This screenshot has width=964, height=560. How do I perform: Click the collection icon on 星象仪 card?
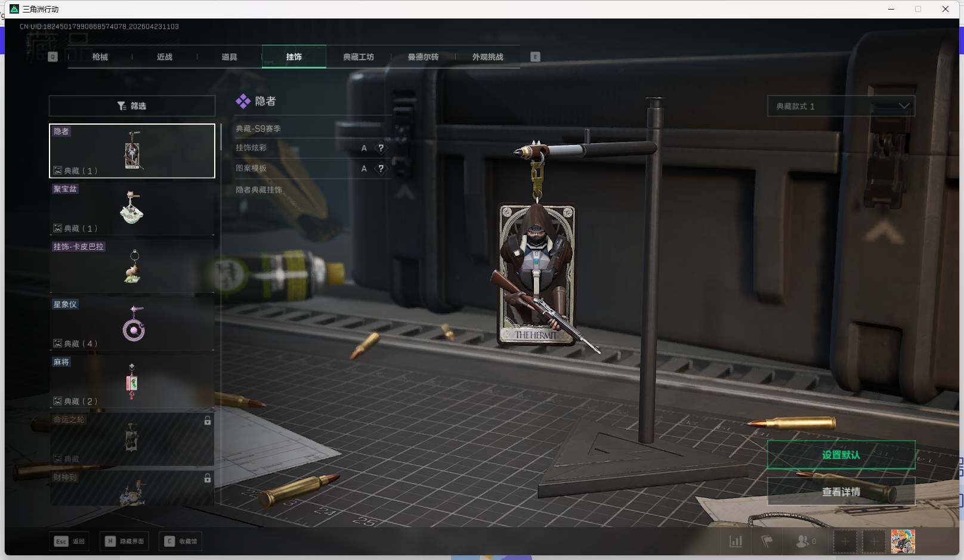(58, 344)
